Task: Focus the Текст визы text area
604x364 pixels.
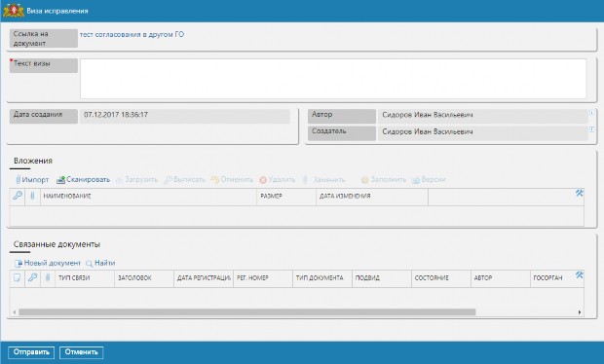Action: pyautogui.click(x=333, y=79)
